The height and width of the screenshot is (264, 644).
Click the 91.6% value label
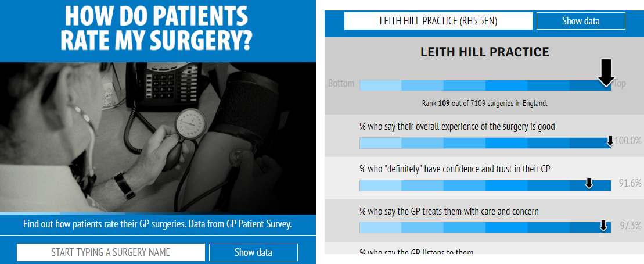coord(630,183)
